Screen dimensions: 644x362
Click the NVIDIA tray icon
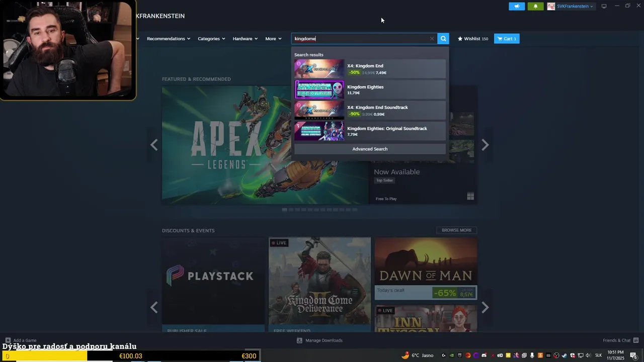point(452,355)
